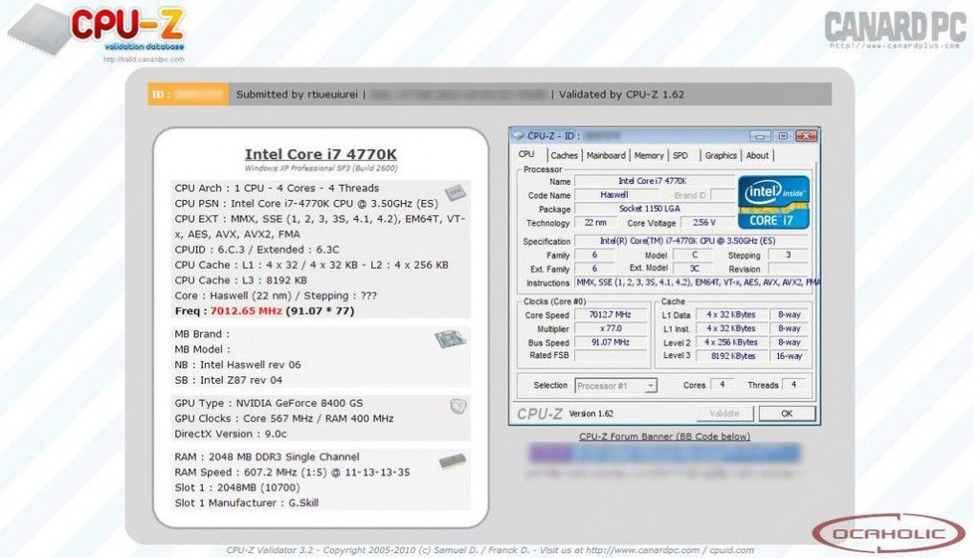The width and height of the screenshot is (980, 558).
Task: Click the Level 2 cache 4 x 256 kBytes value
Action: 730,343
